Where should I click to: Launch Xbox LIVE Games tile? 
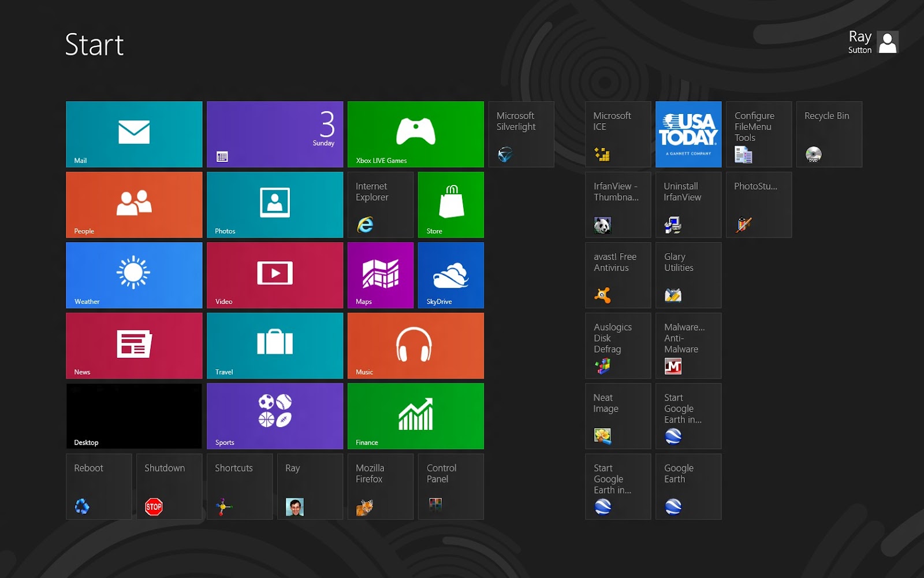pos(416,135)
